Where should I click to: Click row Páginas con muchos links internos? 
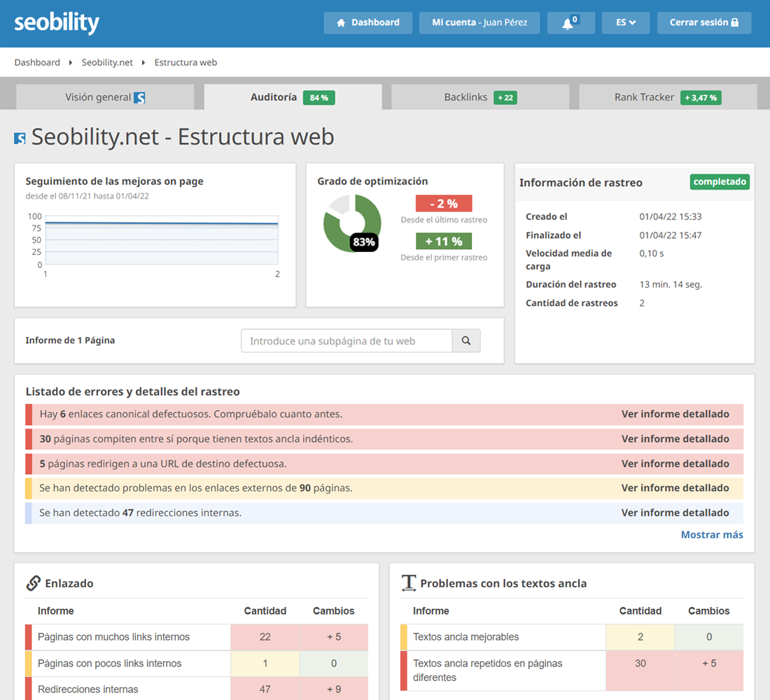click(197, 637)
